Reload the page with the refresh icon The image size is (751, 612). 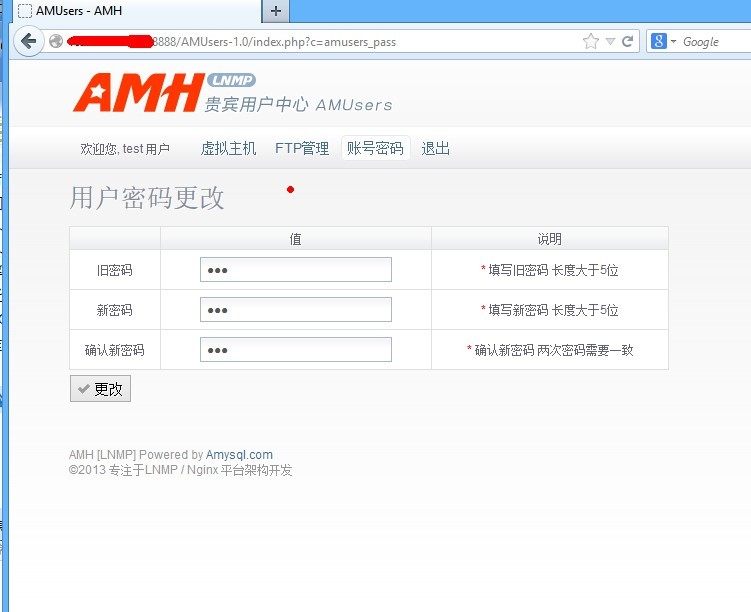click(628, 41)
